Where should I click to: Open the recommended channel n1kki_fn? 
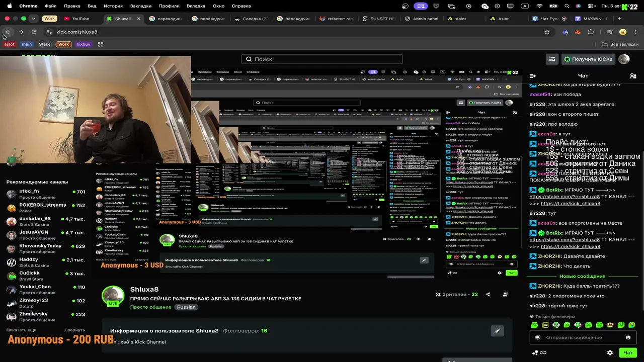click(x=46, y=194)
